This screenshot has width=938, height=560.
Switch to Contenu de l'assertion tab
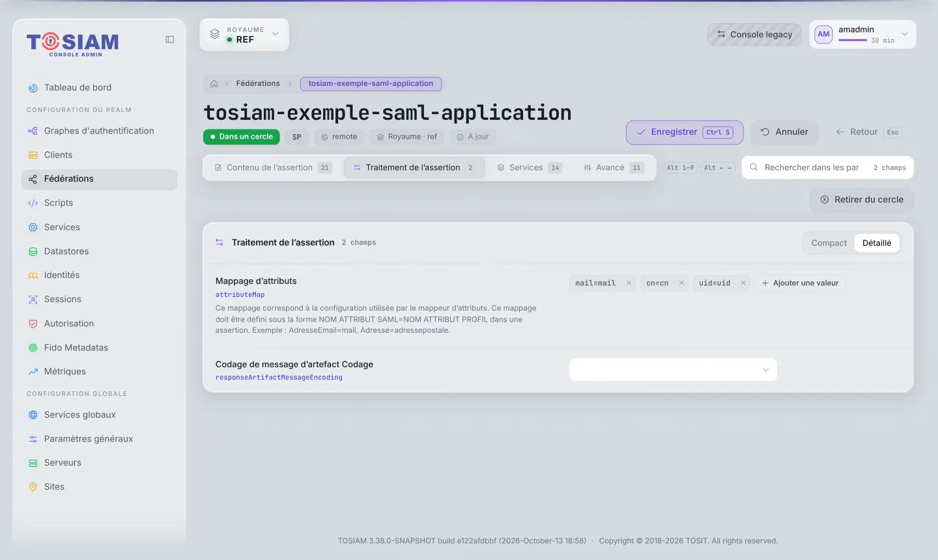coord(273,167)
